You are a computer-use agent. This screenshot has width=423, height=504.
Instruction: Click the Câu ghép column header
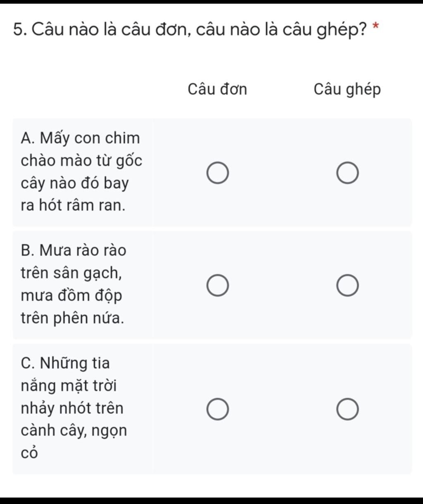pos(347,90)
